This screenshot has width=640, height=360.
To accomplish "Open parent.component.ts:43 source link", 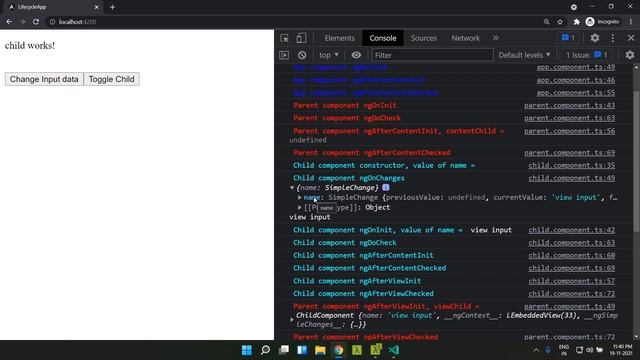I will click(x=569, y=105).
